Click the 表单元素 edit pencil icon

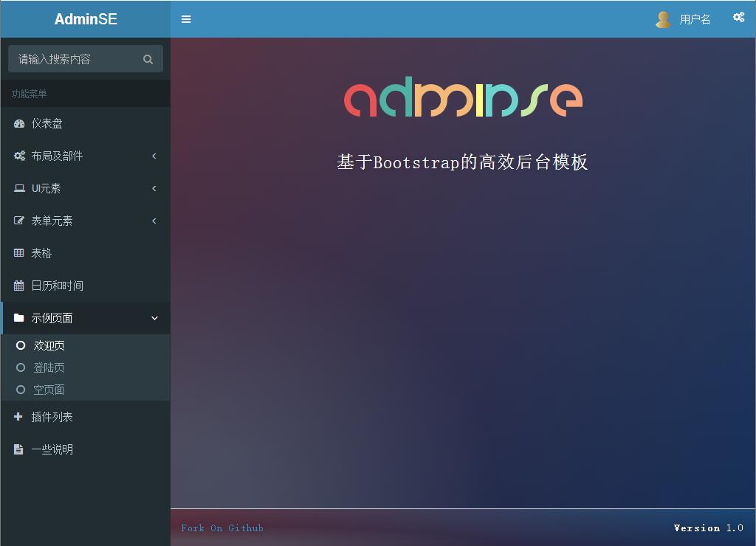(18, 221)
